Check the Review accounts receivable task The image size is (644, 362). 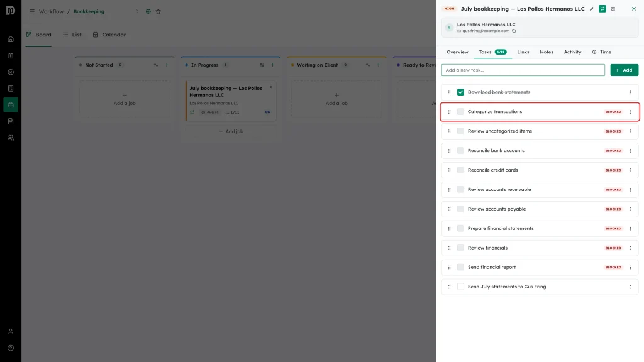click(x=460, y=189)
